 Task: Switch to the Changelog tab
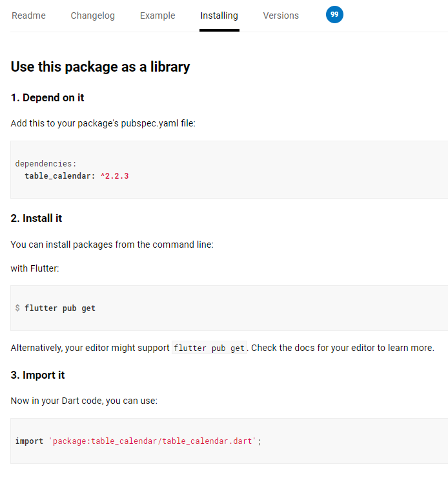tap(93, 15)
